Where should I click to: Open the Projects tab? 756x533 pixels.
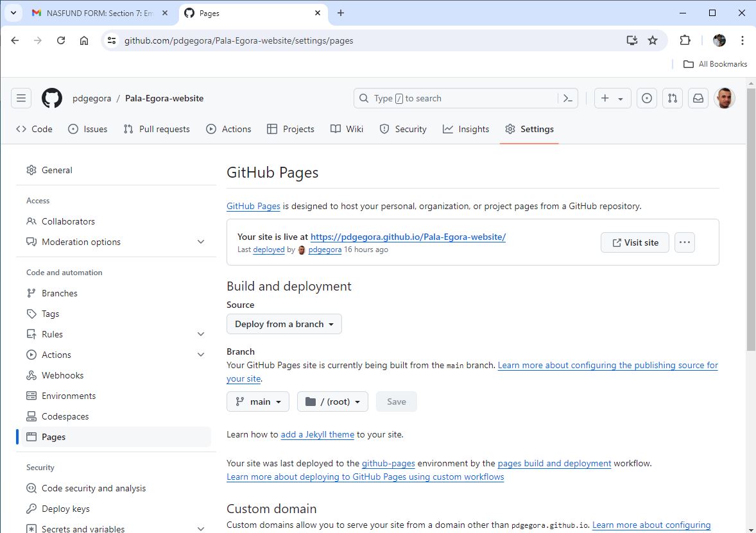pos(291,129)
